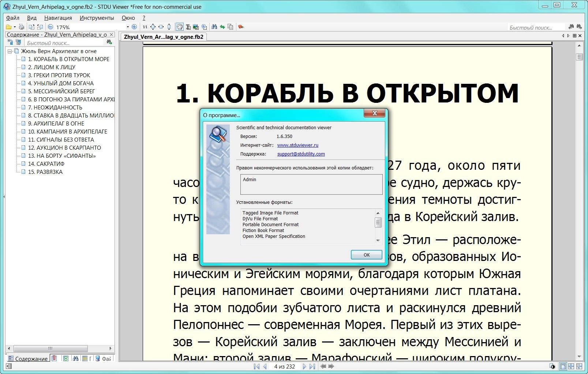
Task: Click the hide side panel arrow button
Action: [9, 366]
